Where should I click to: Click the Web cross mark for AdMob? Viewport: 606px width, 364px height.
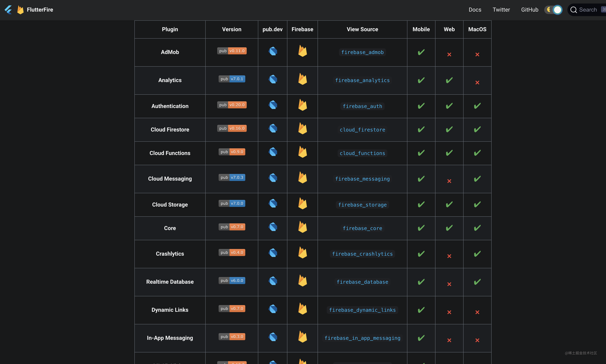[x=449, y=54]
